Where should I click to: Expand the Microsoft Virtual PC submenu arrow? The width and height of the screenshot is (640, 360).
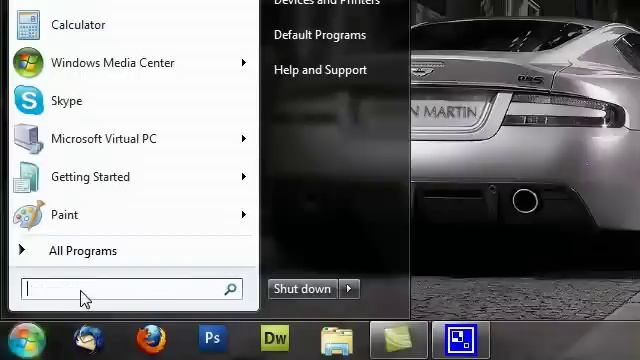(244, 139)
